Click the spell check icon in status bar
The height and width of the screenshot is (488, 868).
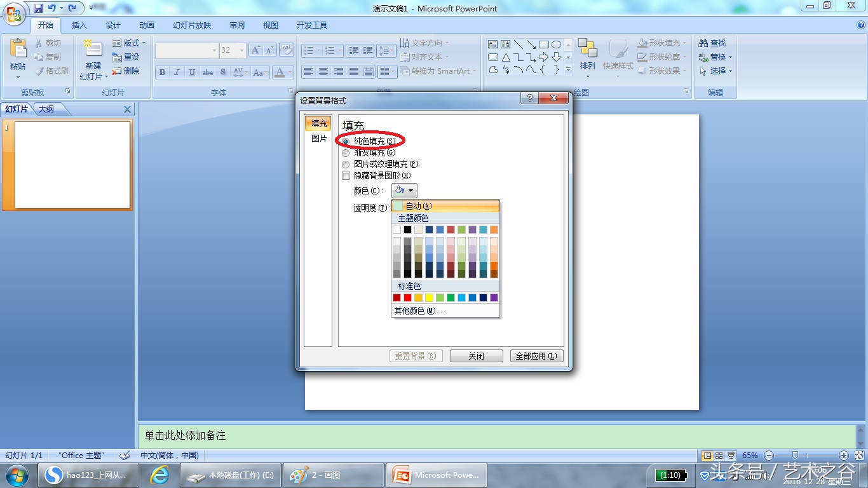coord(125,456)
